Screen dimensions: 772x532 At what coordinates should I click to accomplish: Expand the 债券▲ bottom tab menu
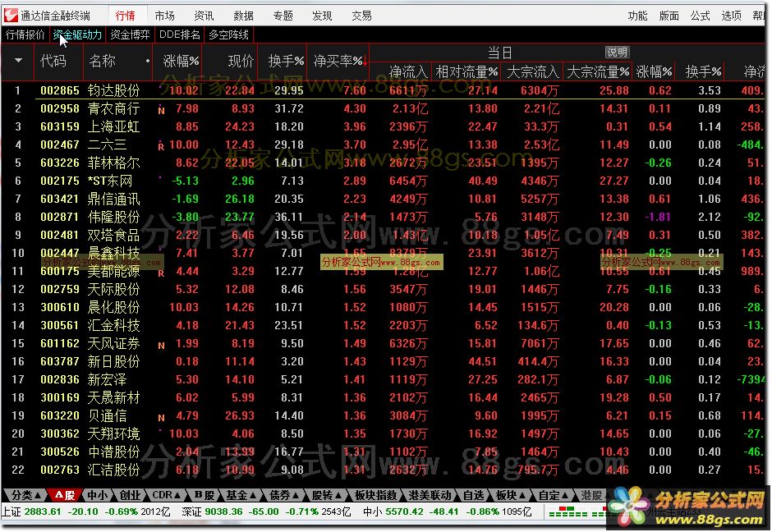pos(284,495)
